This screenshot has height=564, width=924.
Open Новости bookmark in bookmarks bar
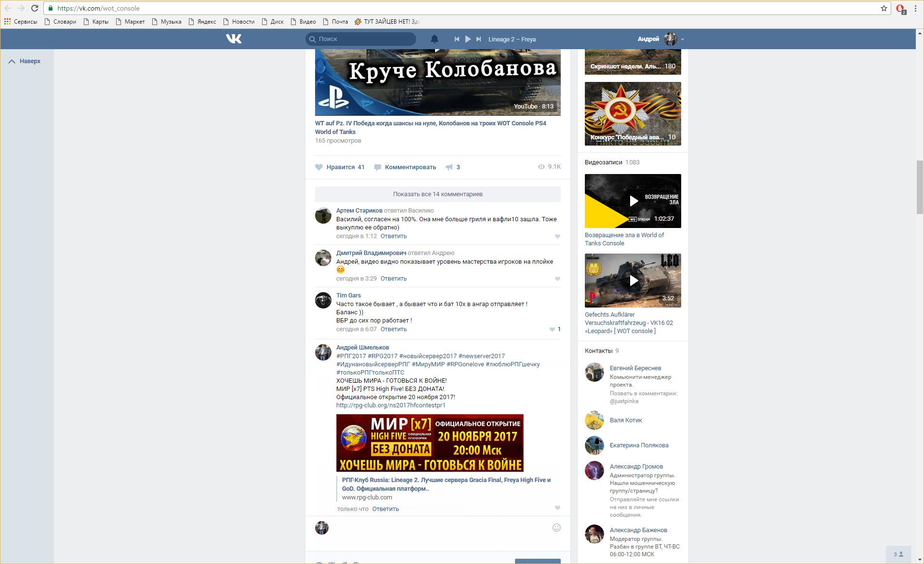(238, 22)
